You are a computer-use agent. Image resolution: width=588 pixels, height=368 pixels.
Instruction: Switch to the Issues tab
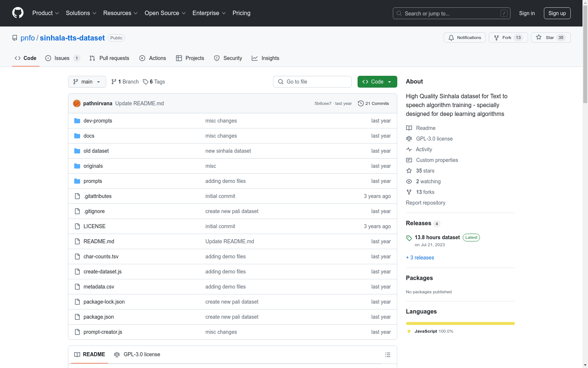(62, 58)
